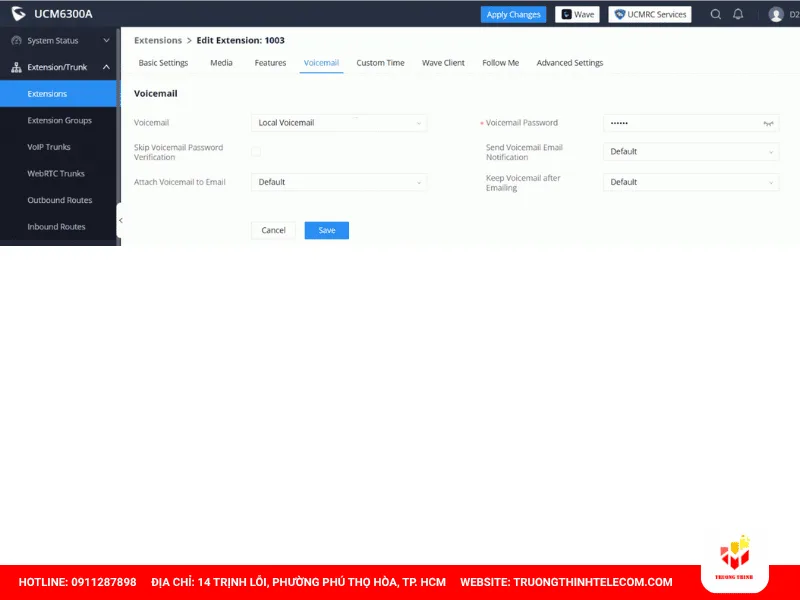
Task: Collapse the Extension/Trunk menu
Action: (60, 67)
